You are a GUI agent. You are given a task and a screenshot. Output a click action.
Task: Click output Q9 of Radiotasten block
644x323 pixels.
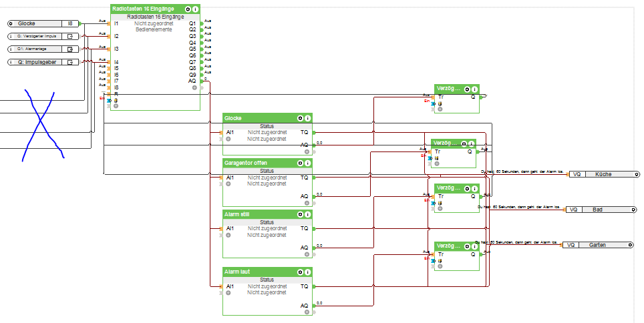coord(192,75)
